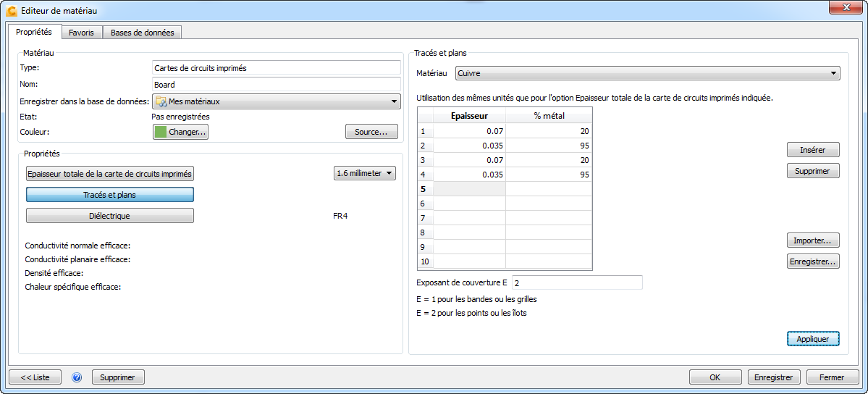The height and width of the screenshot is (394, 868).
Task: Click row 2 Epaisseur cell 0.035
Action: 469,146
